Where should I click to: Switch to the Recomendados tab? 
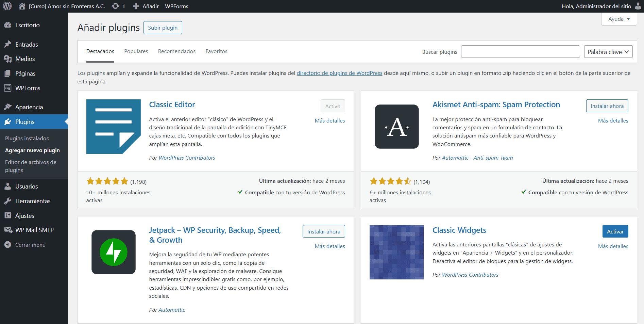[176, 51]
